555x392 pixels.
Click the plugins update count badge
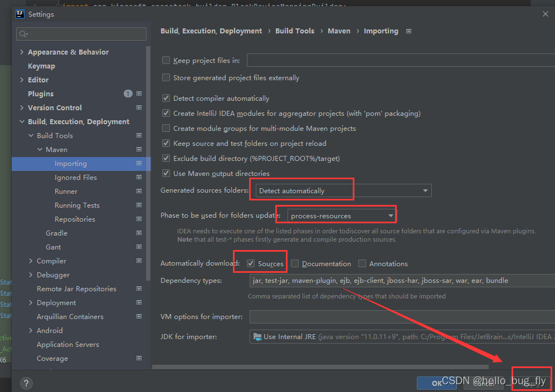coord(128,94)
